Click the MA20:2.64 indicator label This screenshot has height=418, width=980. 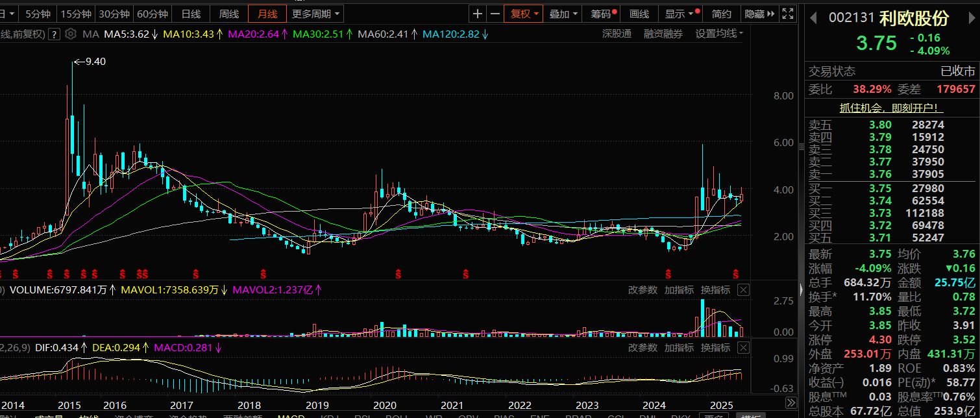pos(254,34)
